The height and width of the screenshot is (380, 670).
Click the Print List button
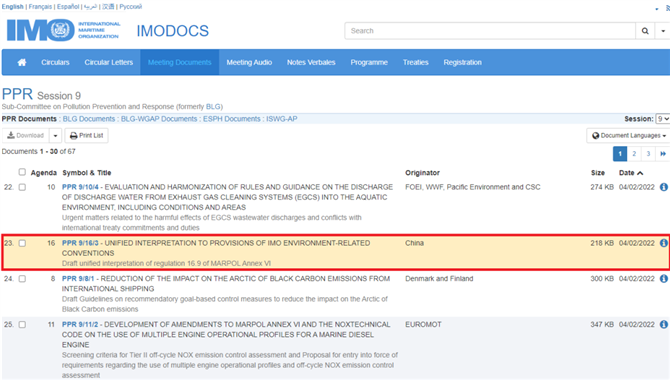point(86,136)
